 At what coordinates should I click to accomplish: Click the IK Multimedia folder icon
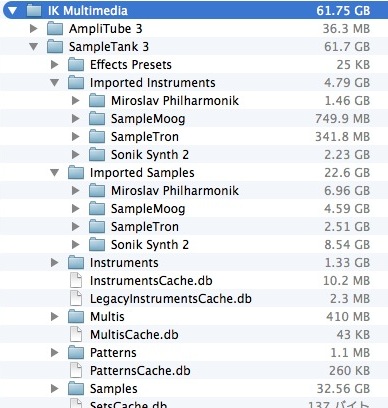point(34,11)
